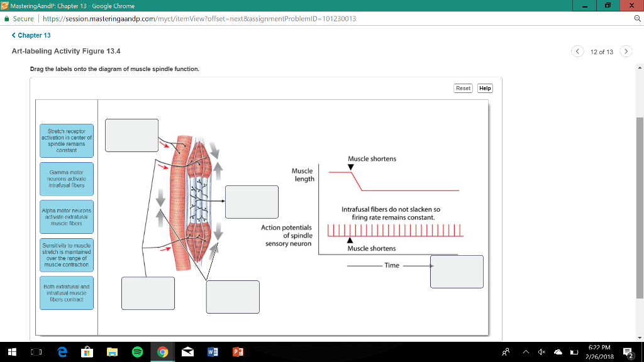This screenshot has width=644, height=362.
Task: Open Spotify from the taskbar
Action: pyautogui.click(x=137, y=352)
